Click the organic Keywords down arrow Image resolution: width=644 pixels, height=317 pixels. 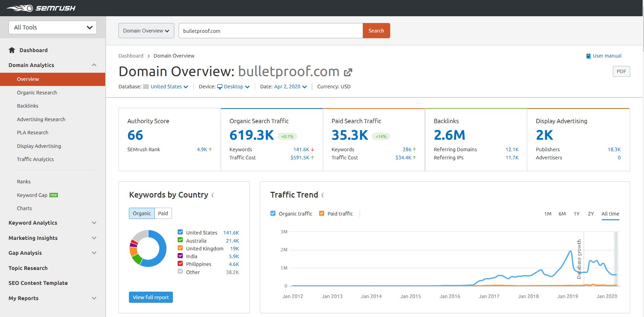click(312, 150)
